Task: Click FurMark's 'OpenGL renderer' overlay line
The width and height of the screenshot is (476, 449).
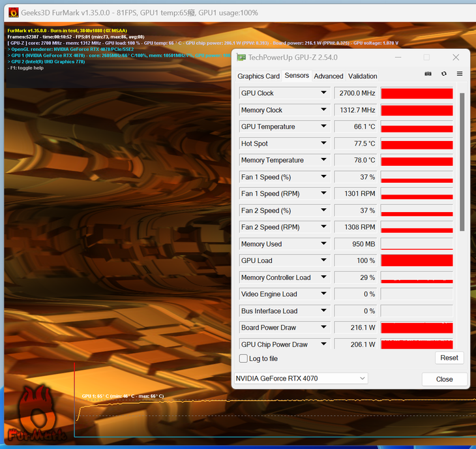Action: point(70,49)
